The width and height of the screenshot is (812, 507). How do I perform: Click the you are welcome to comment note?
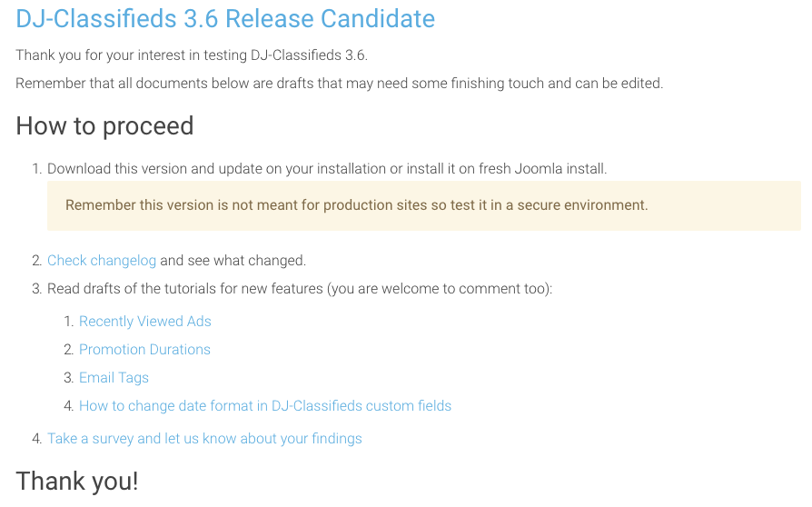[440, 288]
